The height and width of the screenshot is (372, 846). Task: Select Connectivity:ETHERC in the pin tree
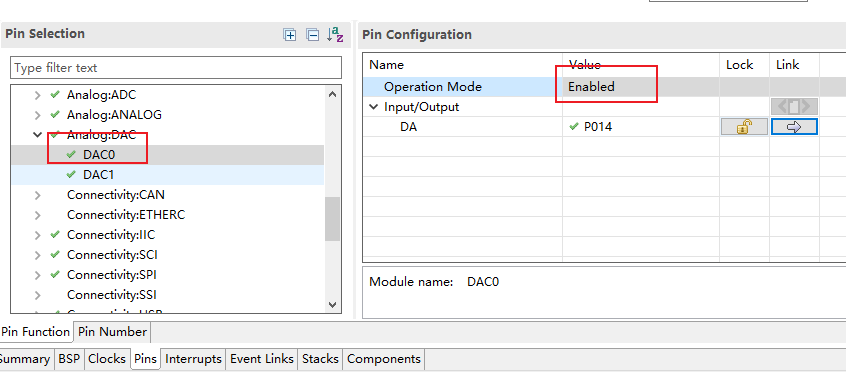tap(126, 215)
